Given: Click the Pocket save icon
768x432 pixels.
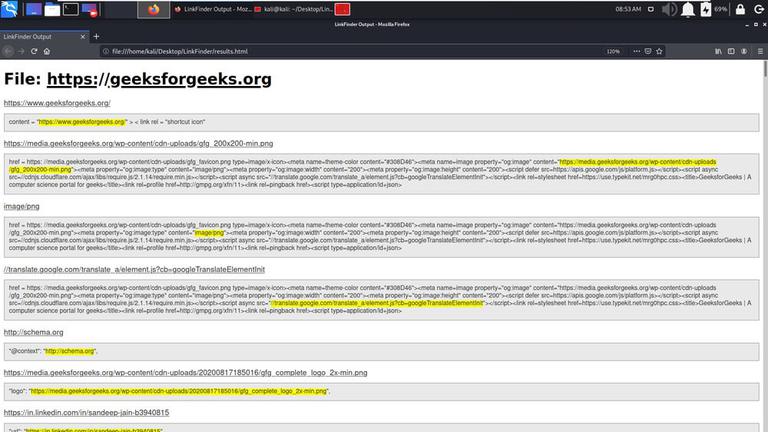Looking at the screenshot, I should [x=648, y=51].
